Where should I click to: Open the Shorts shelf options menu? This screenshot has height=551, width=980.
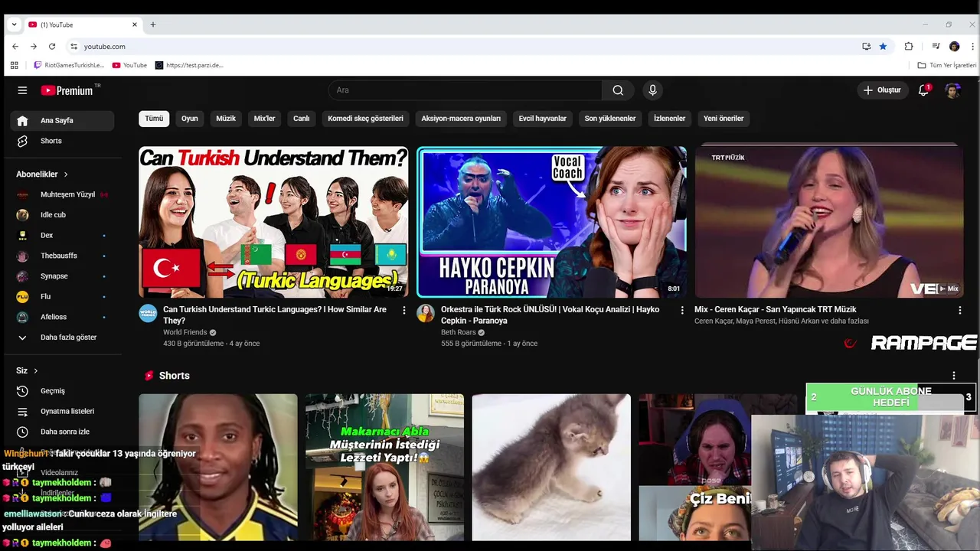click(x=954, y=376)
